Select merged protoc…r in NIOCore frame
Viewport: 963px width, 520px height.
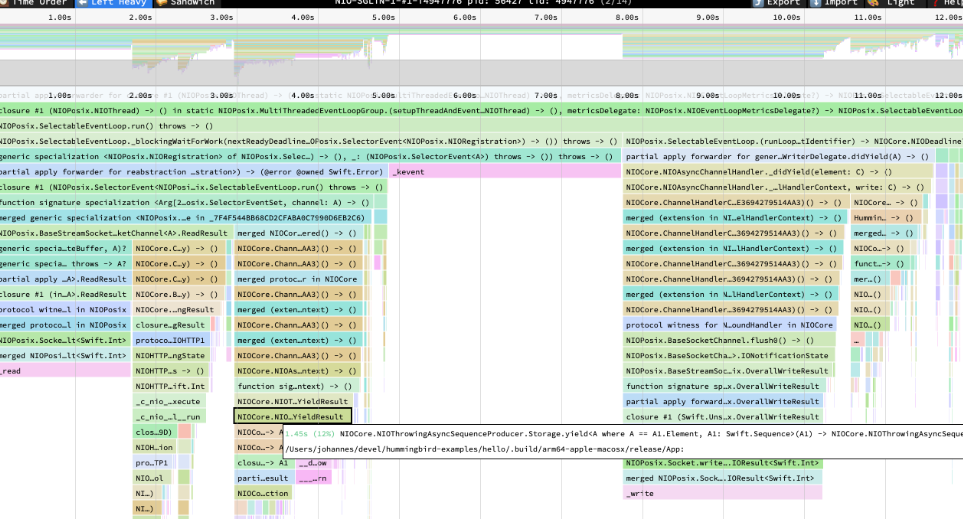(299, 279)
